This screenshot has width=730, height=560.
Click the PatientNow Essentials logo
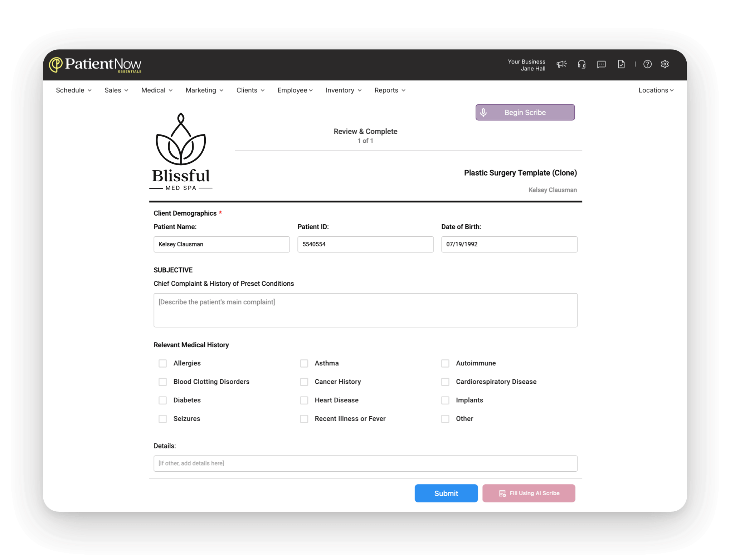[95, 65]
